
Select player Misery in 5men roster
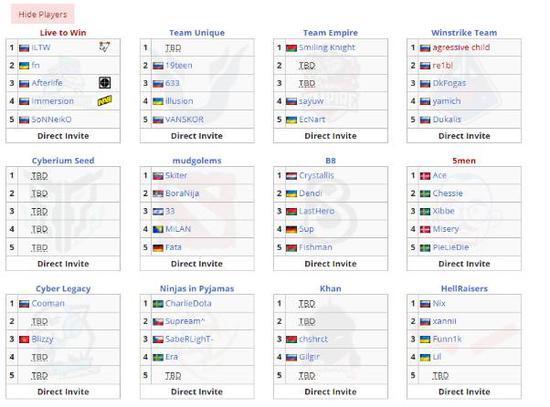point(445,229)
